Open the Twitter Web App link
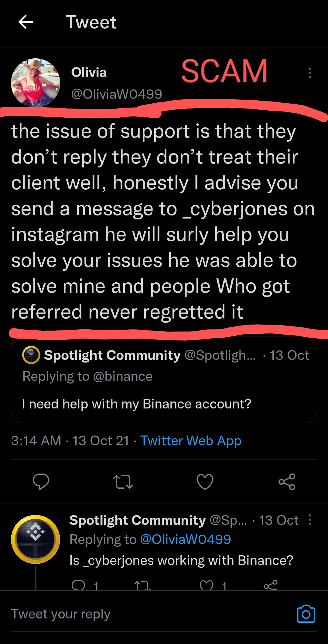Viewport: 328px width, 644px height. pyautogui.click(x=191, y=441)
